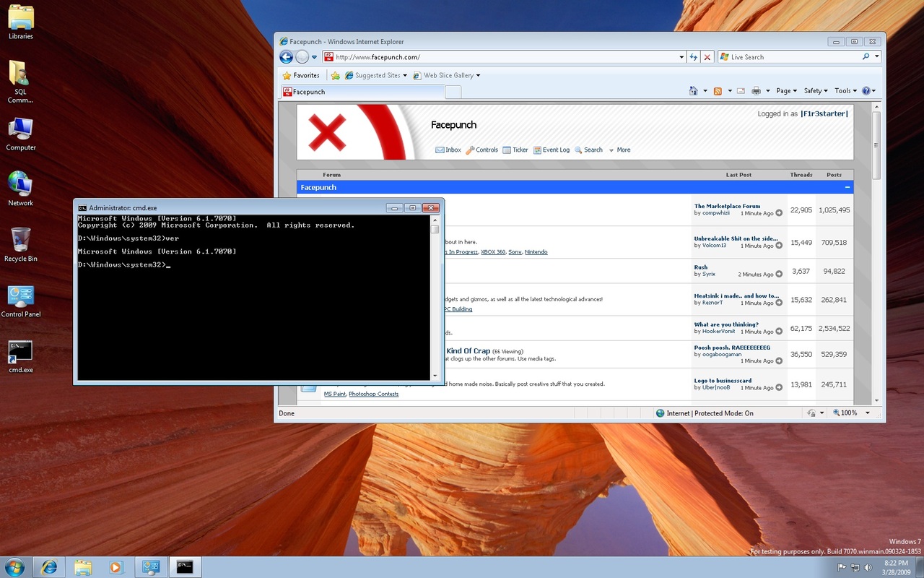
Task: Open the Favorites panel
Action: (301, 75)
